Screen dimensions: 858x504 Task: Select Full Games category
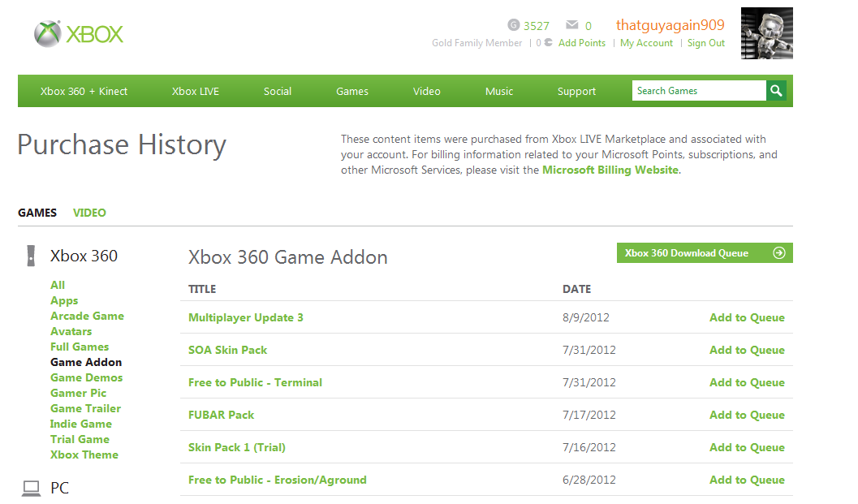80,347
